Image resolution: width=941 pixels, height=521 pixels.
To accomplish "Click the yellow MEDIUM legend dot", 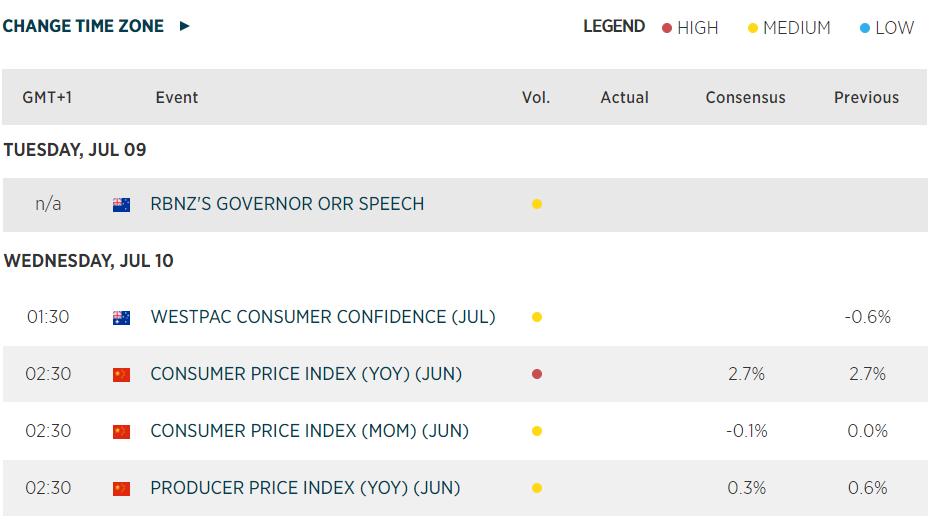I will (x=753, y=28).
